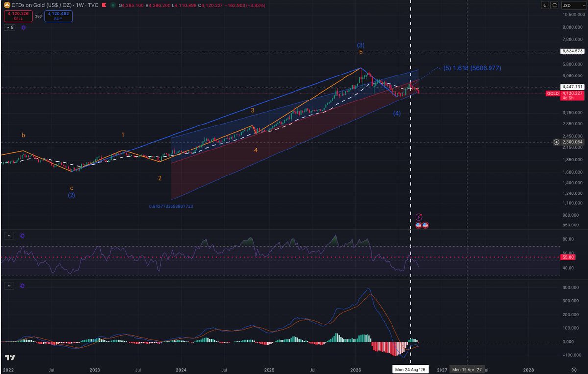Click the 0.9427732553907723 channel value text
Image resolution: width=588 pixels, height=374 pixels.
coord(171,206)
